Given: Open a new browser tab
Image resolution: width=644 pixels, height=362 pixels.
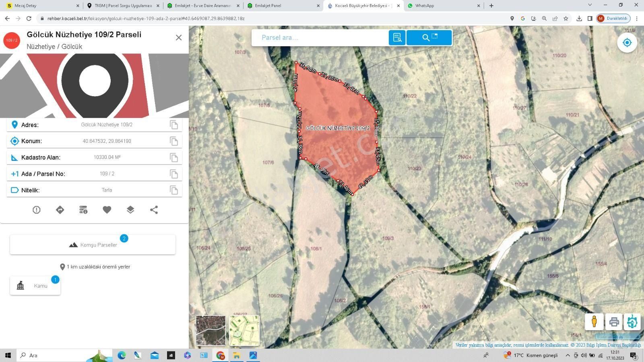Looking at the screenshot, I should point(491,6).
